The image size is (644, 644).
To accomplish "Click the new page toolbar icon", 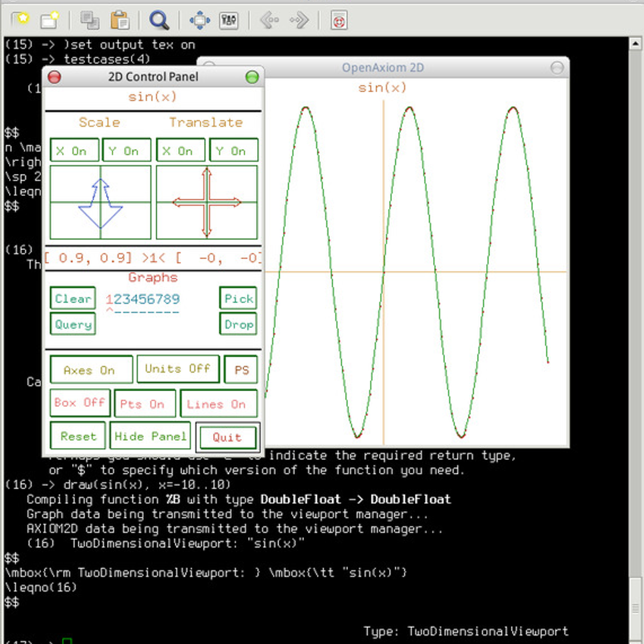I will pyautogui.click(x=49, y=20).
